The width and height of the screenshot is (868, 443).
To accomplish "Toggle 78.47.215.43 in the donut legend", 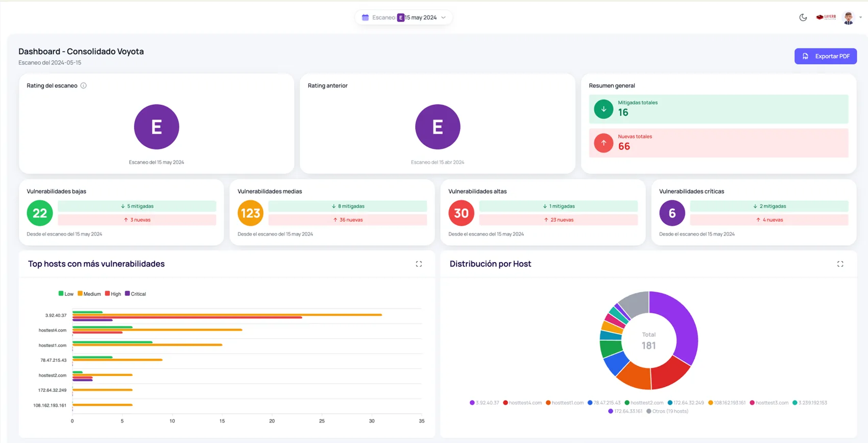I will pos(604,403).
